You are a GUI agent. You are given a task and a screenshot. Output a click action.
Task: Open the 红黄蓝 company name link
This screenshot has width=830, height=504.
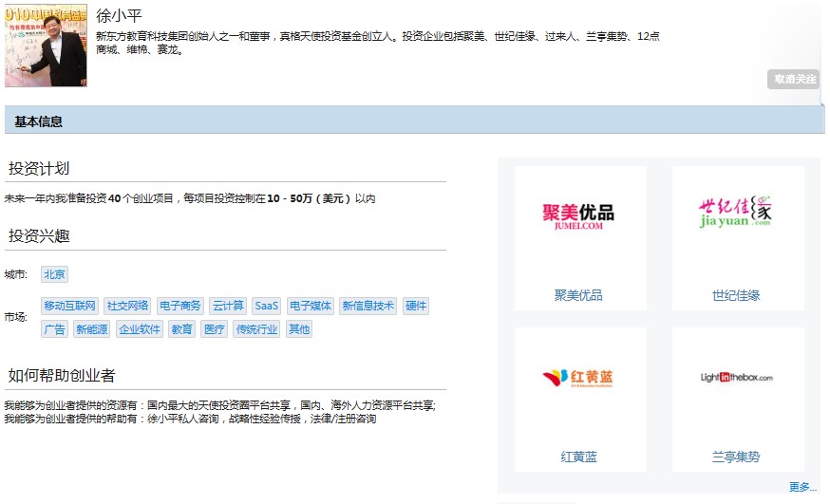pyautogui.click(x=578, y=457)
